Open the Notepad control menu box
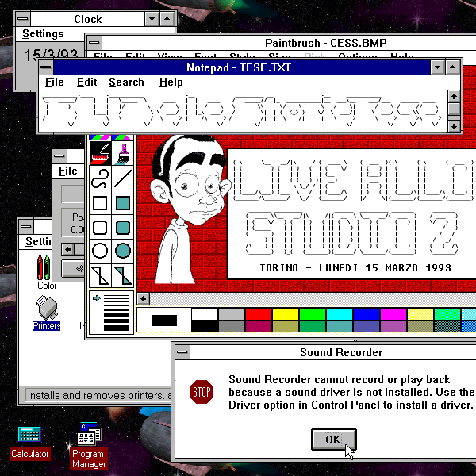476x476 pixels. [x=46, y=67]
